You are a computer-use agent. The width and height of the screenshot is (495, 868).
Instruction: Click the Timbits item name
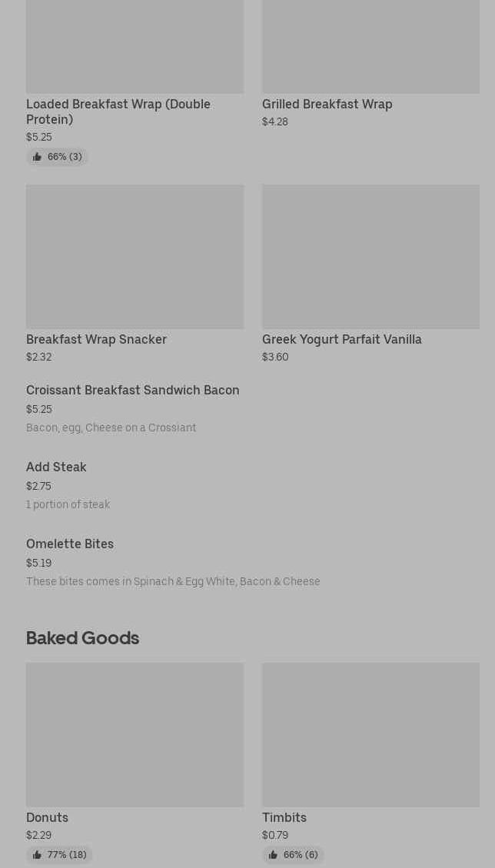pyautogui.click(x=284, y=817)
